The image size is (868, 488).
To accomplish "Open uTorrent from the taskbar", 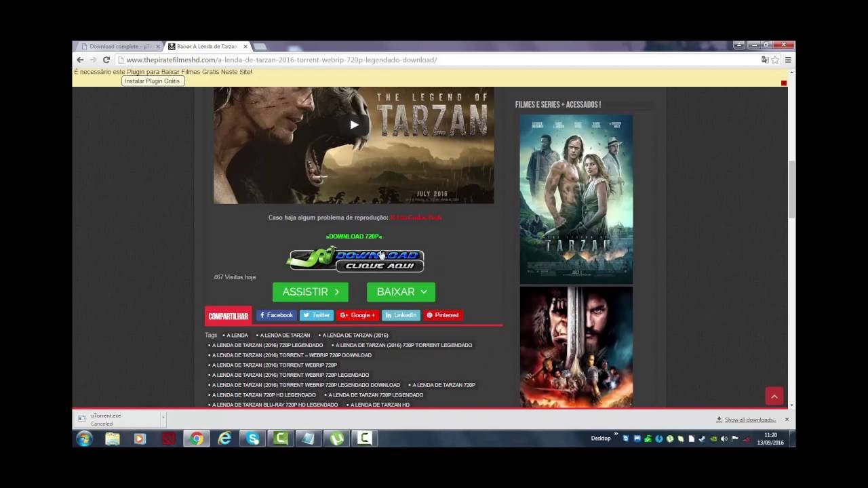I will (x=336, y=439).
